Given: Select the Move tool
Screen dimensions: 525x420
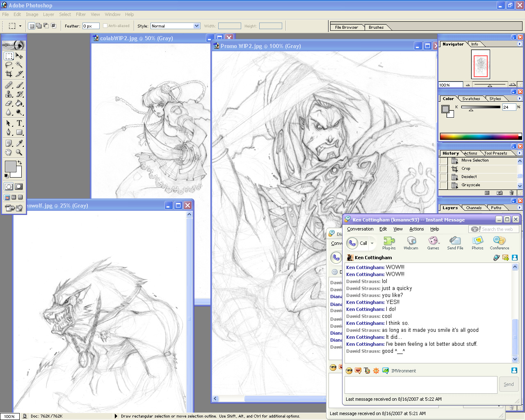Looking at the screenshot, I should point(19,56).
